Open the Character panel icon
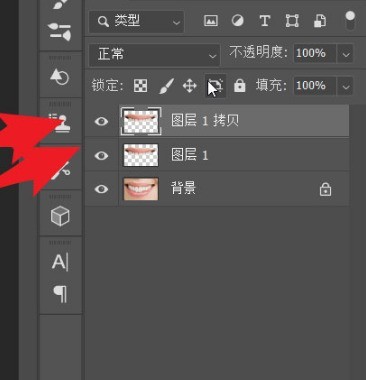The width and height of the screenshot is (366, 380). point(60,262)
